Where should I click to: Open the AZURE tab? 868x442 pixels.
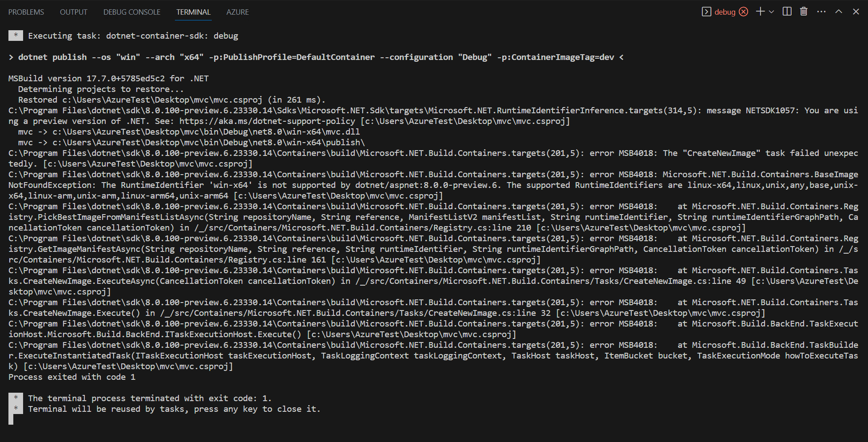pyautogui.click(x=237, y=12)
